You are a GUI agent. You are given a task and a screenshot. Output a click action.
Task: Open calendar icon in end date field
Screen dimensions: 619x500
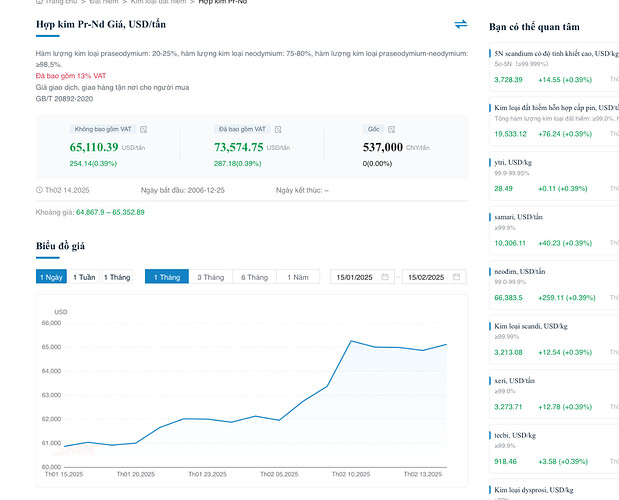(x=457, y=277)
